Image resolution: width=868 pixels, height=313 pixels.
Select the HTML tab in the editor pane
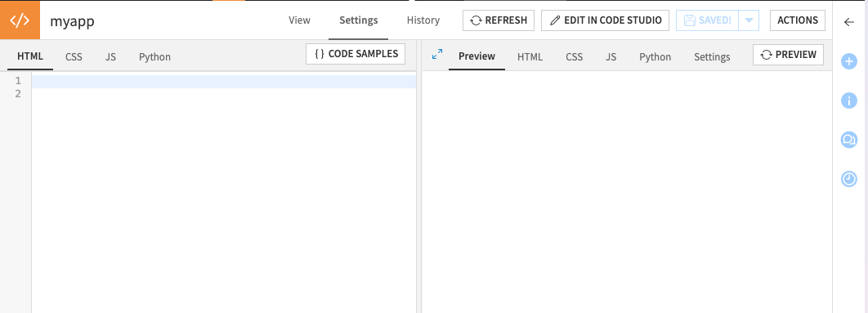30,56
